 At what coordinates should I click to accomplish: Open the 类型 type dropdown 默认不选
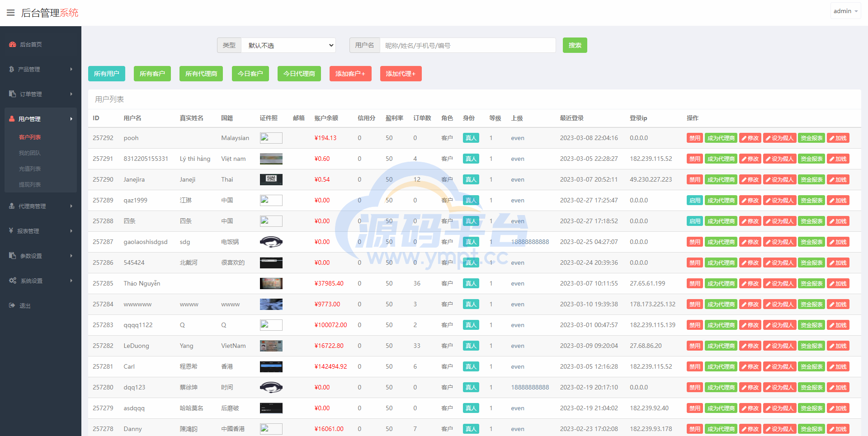coord(288,45)
